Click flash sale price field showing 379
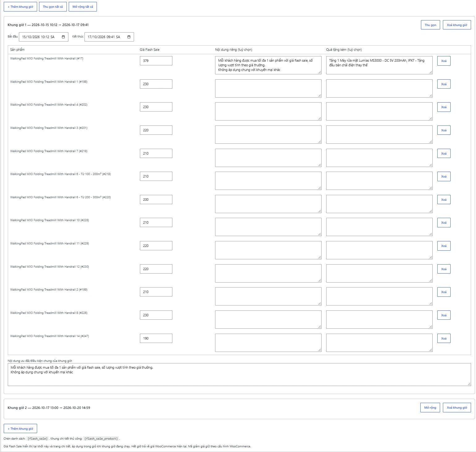 [156, 61]
